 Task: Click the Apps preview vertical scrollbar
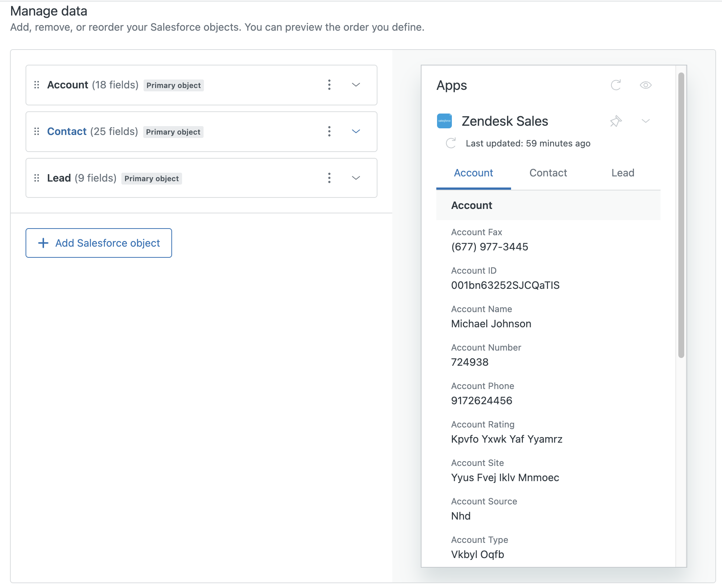tap(681, 215)
